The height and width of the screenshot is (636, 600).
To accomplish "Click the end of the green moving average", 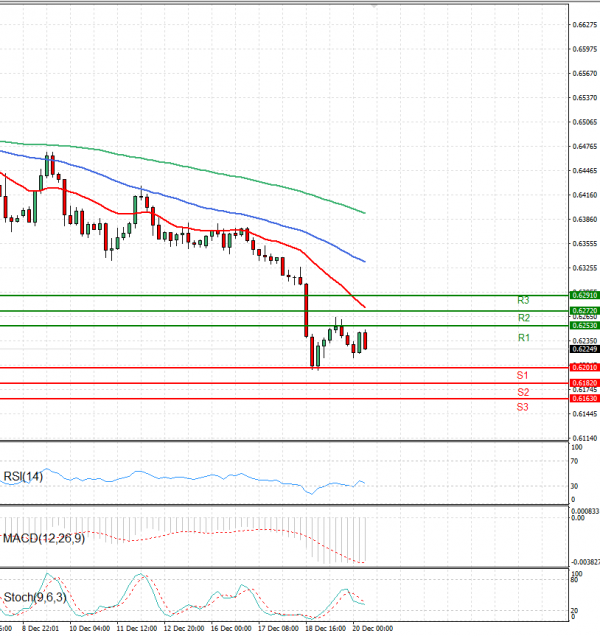I will (x=364, y=213).
